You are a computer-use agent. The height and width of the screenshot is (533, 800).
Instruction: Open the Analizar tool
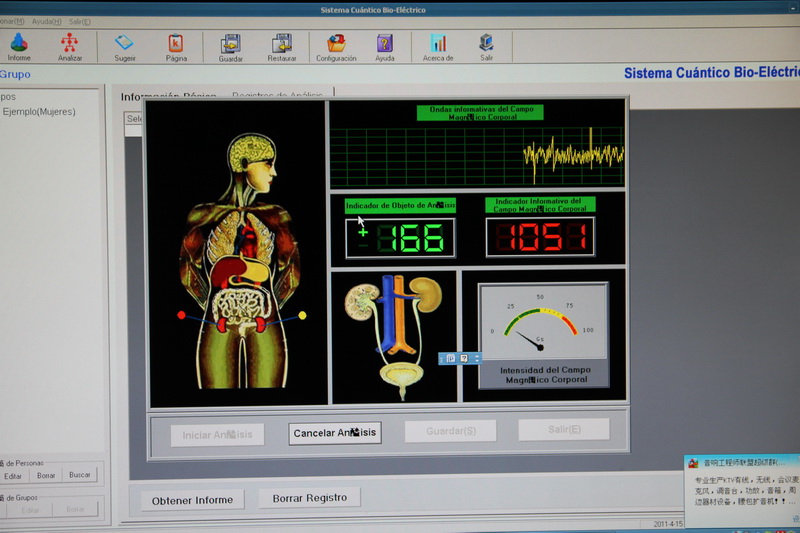pos(70,46)
